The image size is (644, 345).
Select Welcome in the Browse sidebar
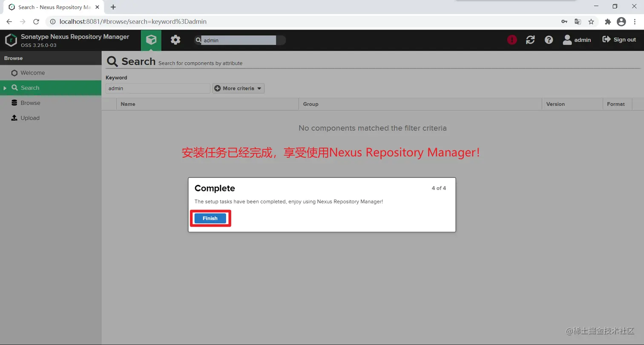[51, 73]
